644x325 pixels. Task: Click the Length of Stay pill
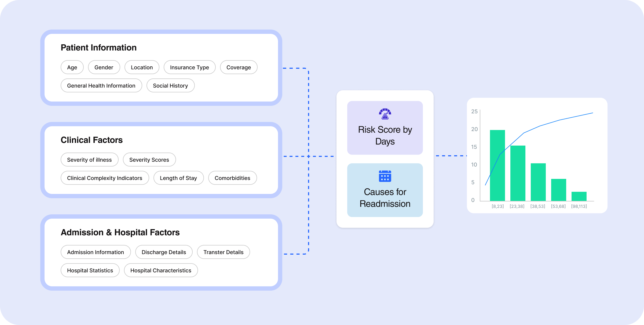coord(179,178)
